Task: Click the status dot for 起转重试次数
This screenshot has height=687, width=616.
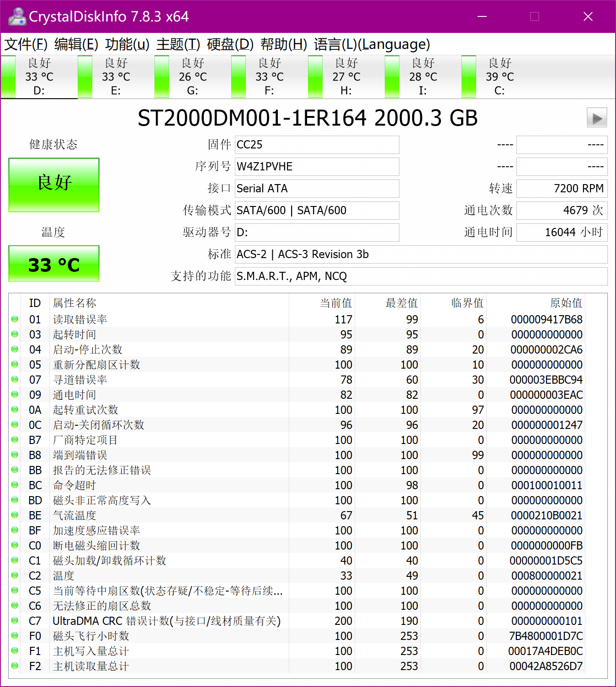Action: tap(15, 409)
